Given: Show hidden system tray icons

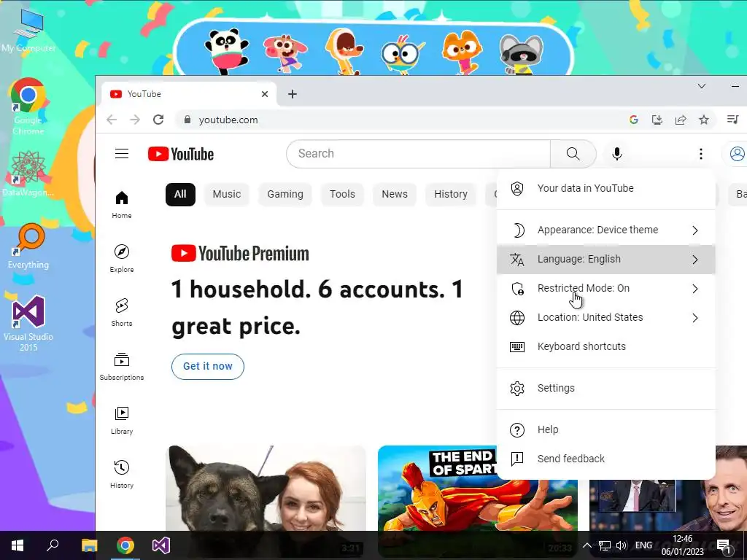Looking at the screenshot, I should pos(587,545).
